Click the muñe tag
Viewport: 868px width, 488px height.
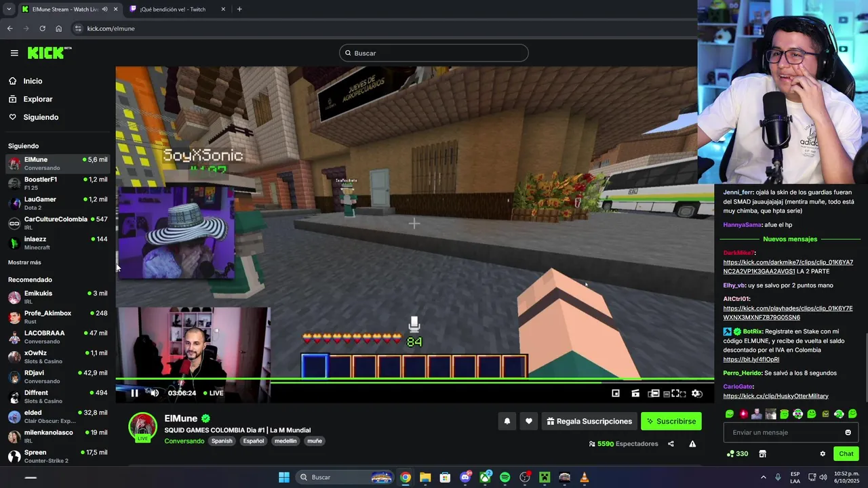[315, 441]
